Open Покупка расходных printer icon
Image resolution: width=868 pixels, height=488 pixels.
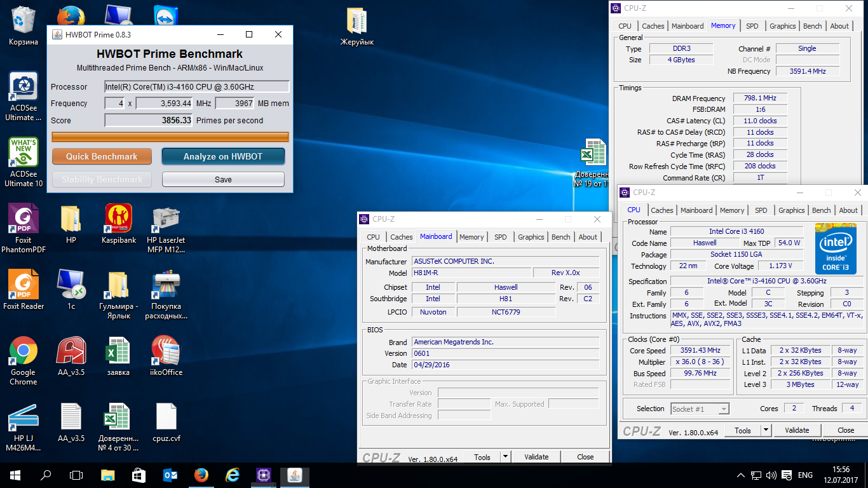click(166, 294)
